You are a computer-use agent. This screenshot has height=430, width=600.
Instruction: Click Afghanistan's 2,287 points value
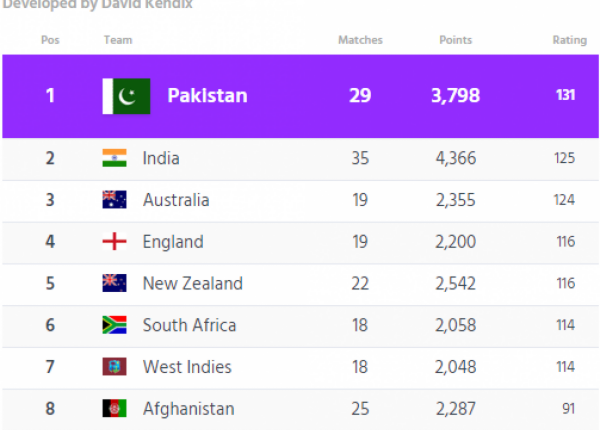point(455,409)
